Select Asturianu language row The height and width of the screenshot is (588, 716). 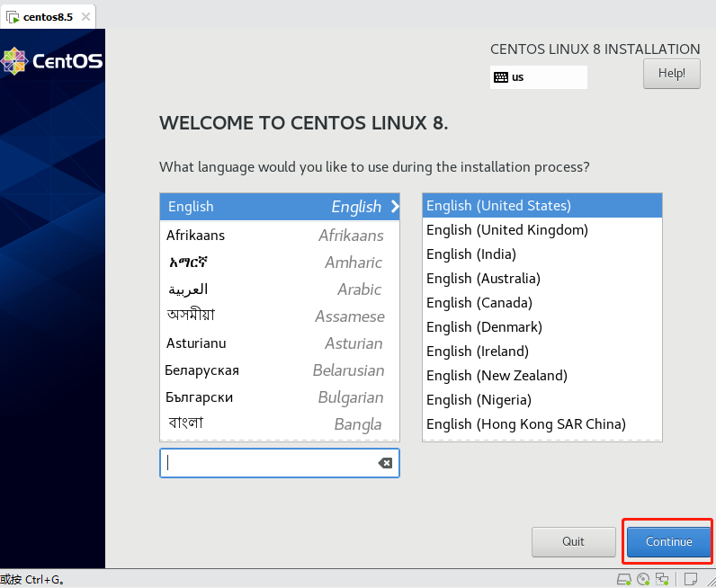[280, 343]
